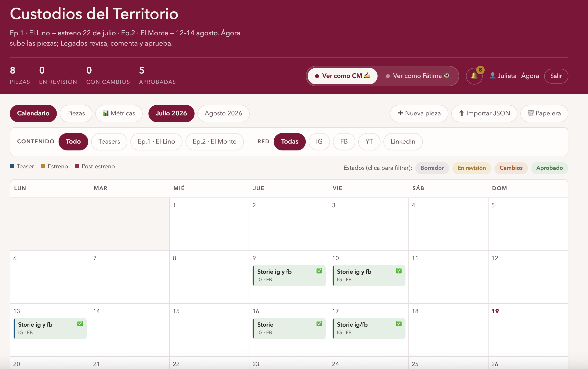Screen dimensions: 588x369
Task: Click the upload arrow in Importar JSON
Action: click(x=462, y=113)
